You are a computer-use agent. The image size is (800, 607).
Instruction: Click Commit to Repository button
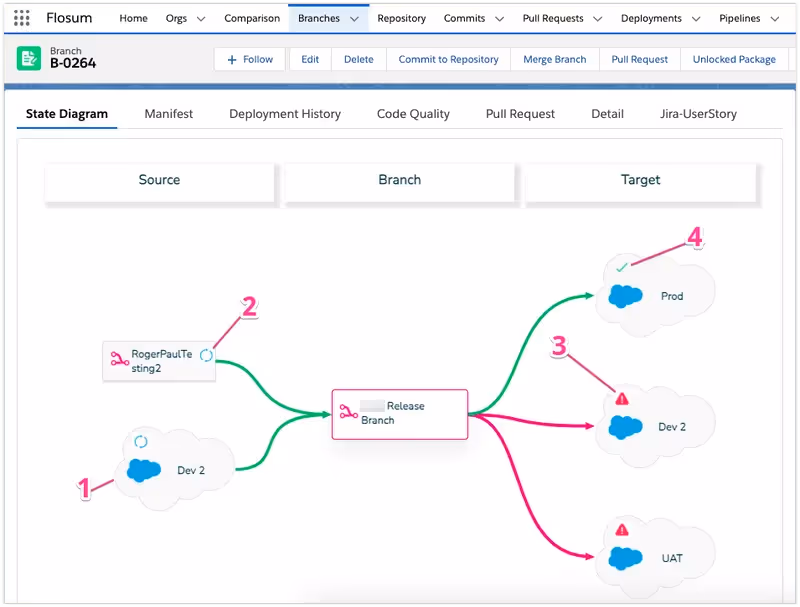(x=448, y=59)
